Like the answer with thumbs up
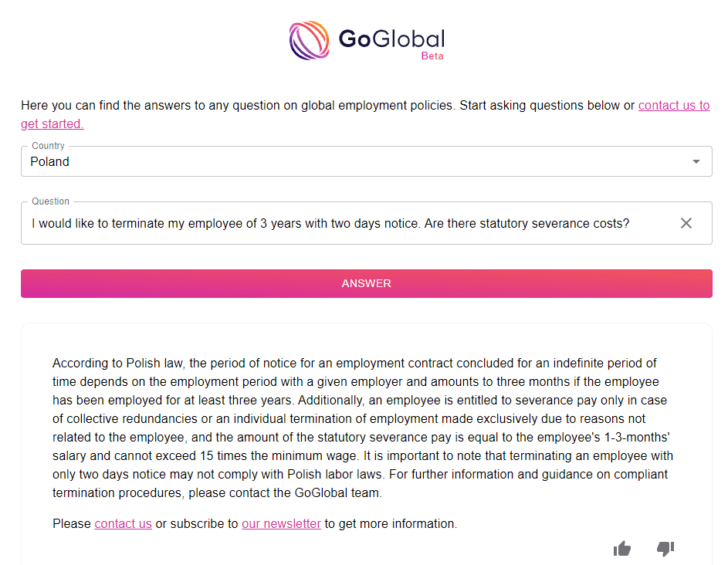This screenshot has width=728, height=565. click(x=622, y=549)
